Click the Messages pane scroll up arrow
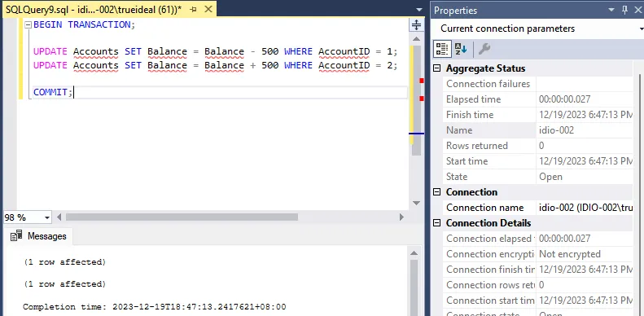644x316 pixels. point(414,253)
